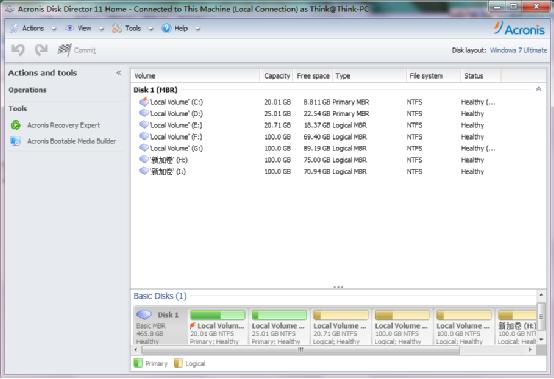Select the Disk 1 drive icon

[x=144, y=314]
